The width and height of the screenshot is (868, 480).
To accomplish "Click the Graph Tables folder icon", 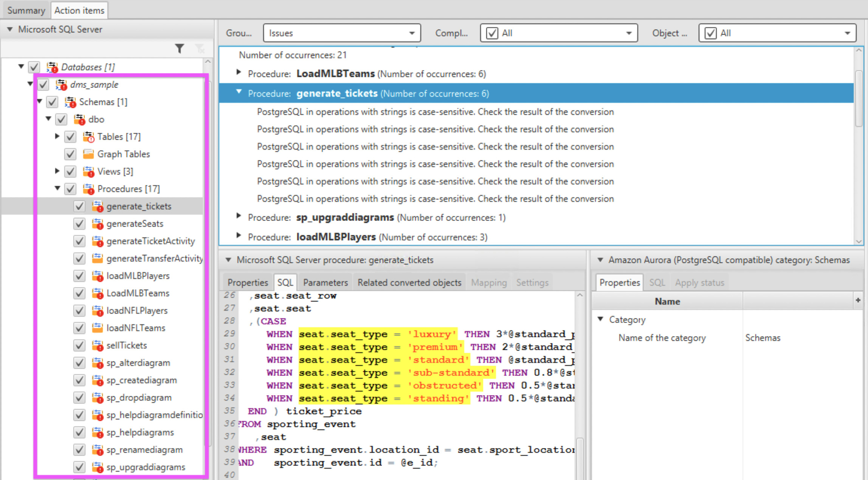I will click(88, 154).
